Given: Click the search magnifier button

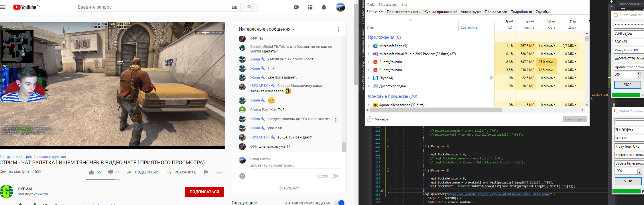Looking at the screenshot, I should (x=250, y=7).
